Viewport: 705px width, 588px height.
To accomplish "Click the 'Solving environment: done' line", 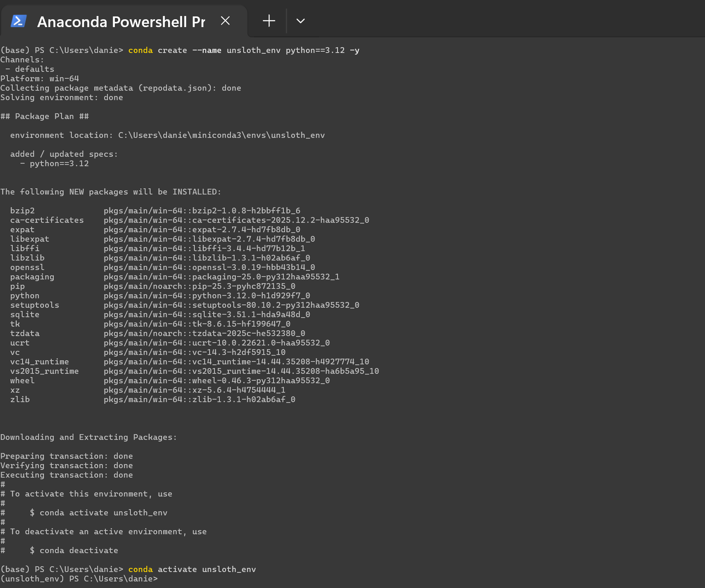I will (62, 98).
